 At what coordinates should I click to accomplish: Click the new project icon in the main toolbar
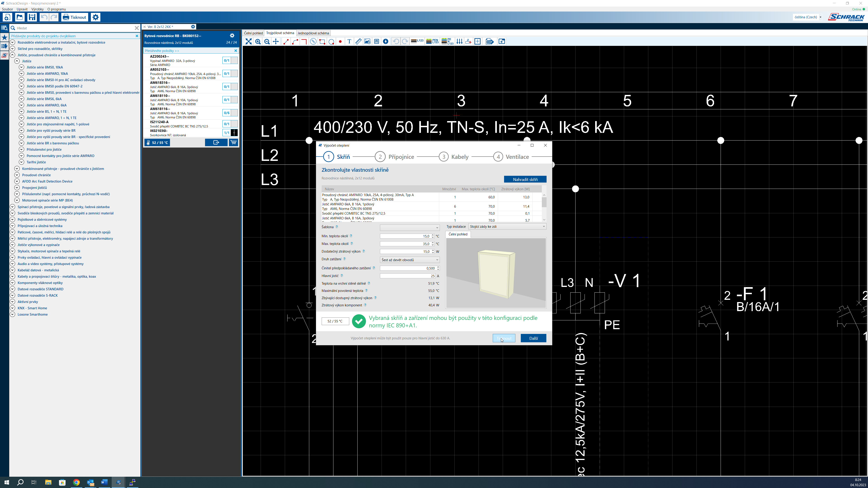[x=7, y=17]
